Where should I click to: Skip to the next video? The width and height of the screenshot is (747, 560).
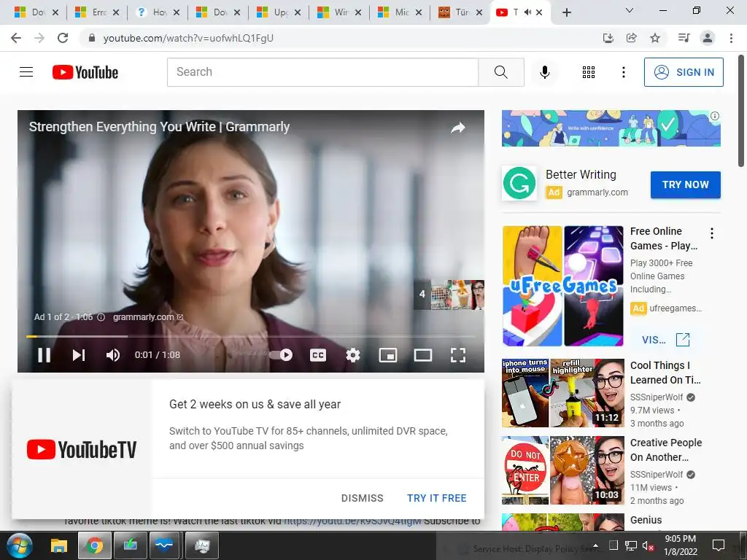[x=79, y=355]
